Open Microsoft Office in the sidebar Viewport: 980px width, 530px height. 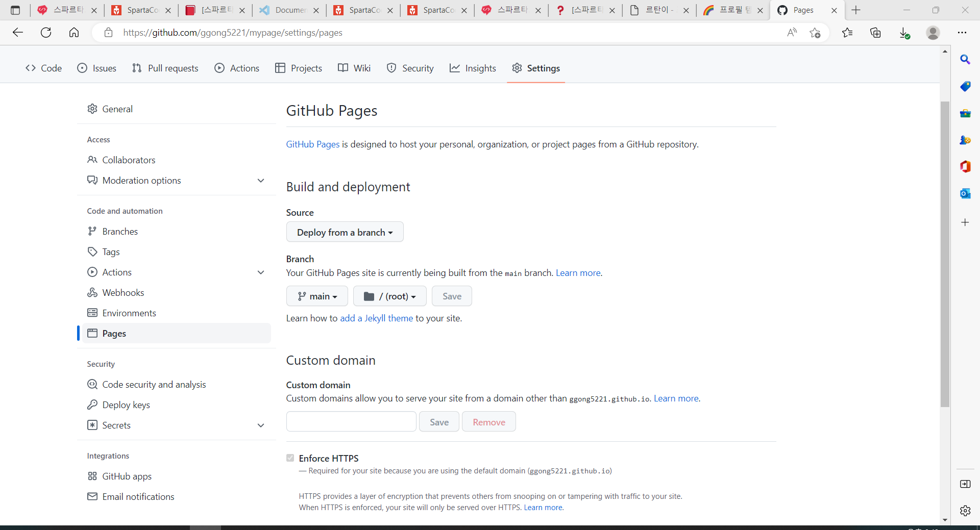[x=965, y=167]
